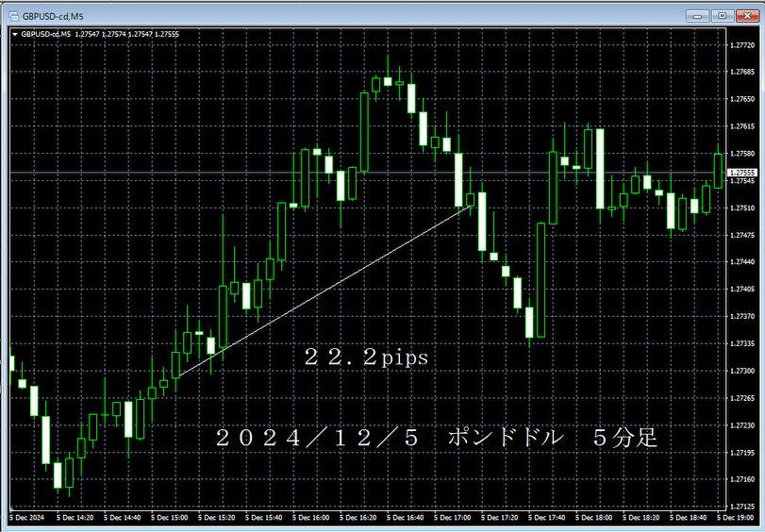765x532 pixels.
Task: Click the 5 Dec 17:20 time axis label
Action: [500, 518]
